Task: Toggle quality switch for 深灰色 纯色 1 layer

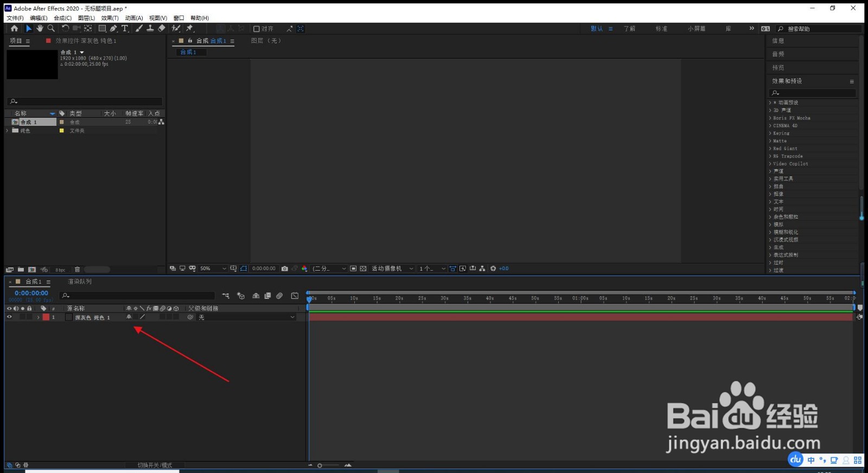Action: pyautogui.click(x=142, y=317)
